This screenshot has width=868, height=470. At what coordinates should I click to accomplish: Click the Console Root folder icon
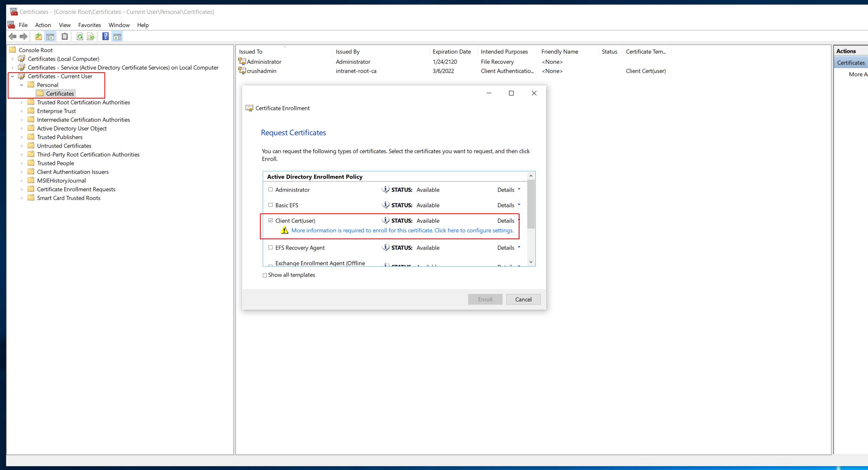coord(13,50)
